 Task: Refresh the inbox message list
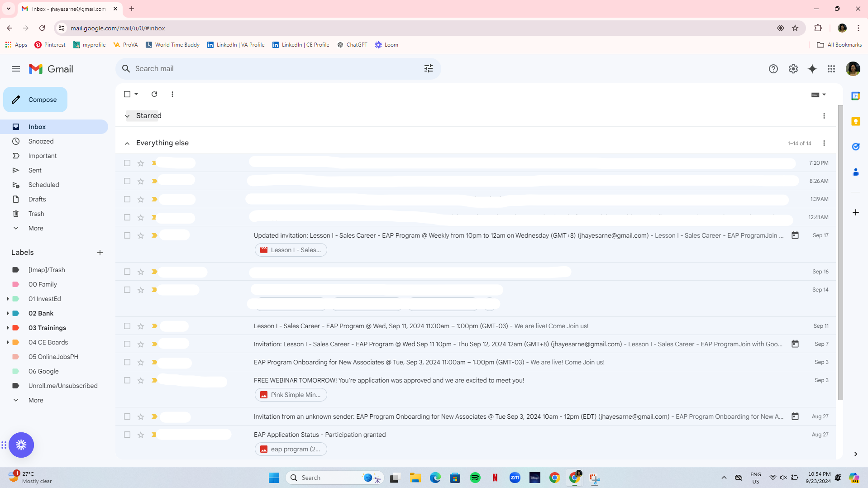point(154,94)
